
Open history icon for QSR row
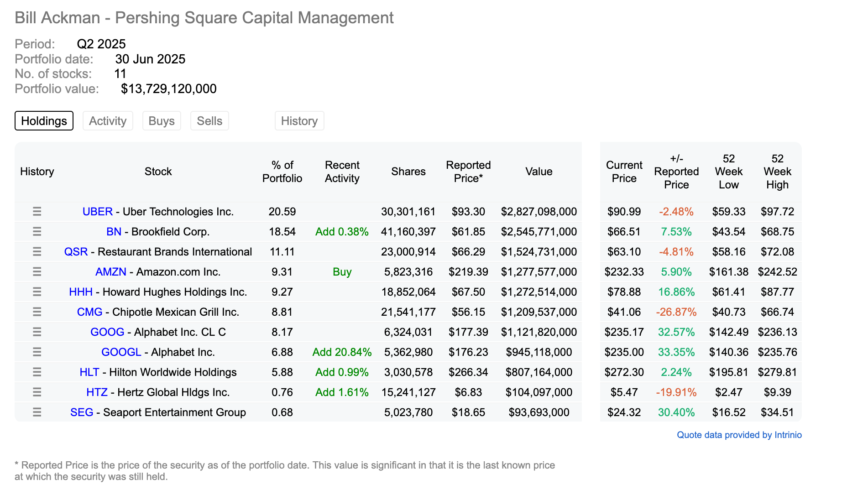(37, 251)
